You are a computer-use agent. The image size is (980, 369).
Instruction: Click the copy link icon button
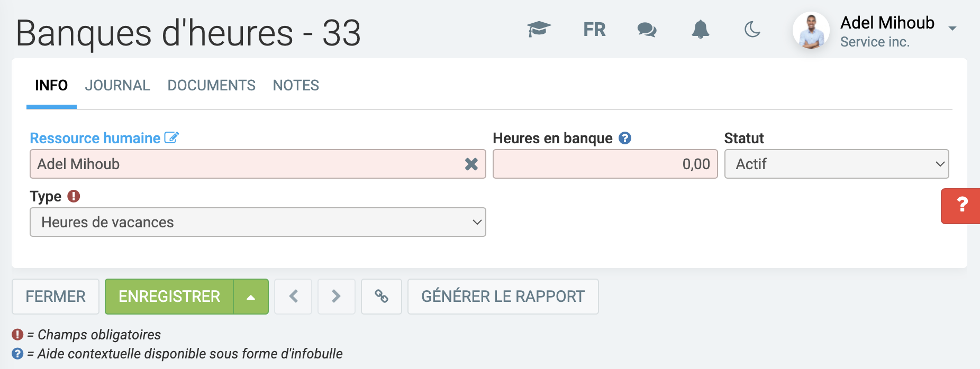tap(381, 297)
